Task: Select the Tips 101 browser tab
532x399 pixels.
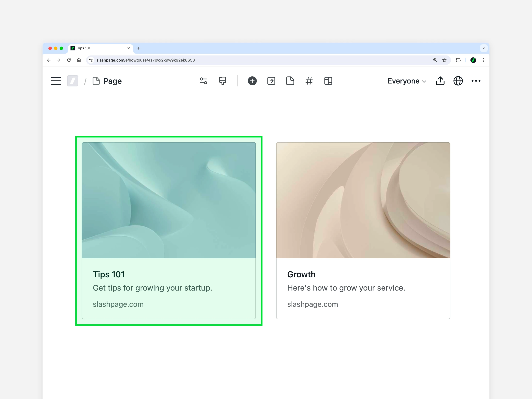Action: pyautogui.click(x=100, y=48)
